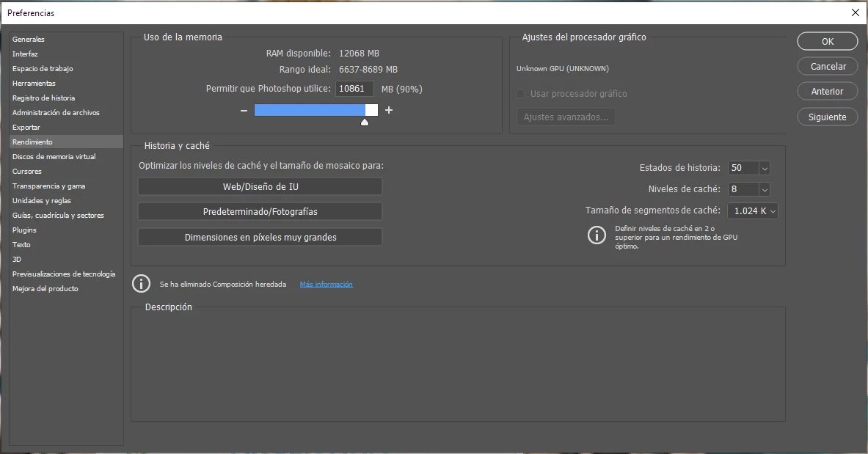Open the Herramientas preferences section

click(34, 83)
